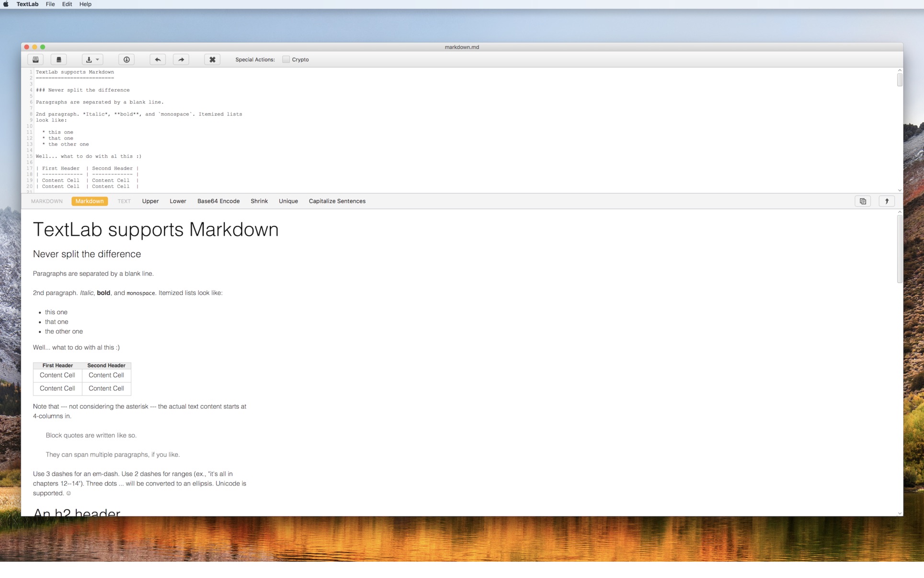
Task: Click the circled down-arrow toolbar icon
Action: point(126,59)
